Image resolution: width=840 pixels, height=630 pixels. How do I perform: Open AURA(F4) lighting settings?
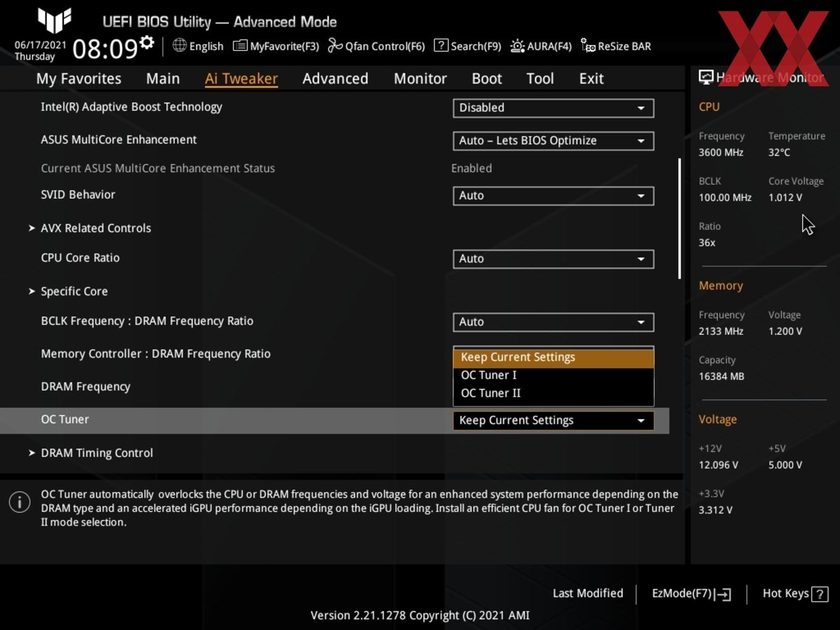[541, 46]
